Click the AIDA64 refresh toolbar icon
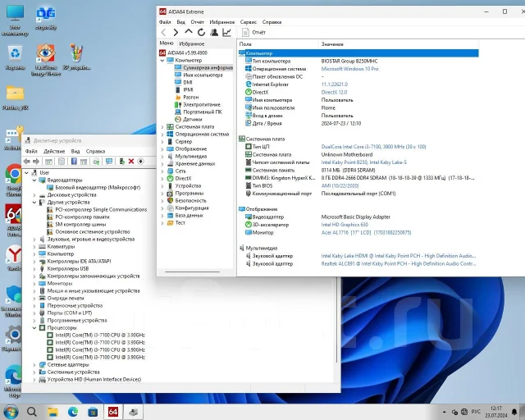This screenshot has height=420, width=525. [x=201, y=32]
